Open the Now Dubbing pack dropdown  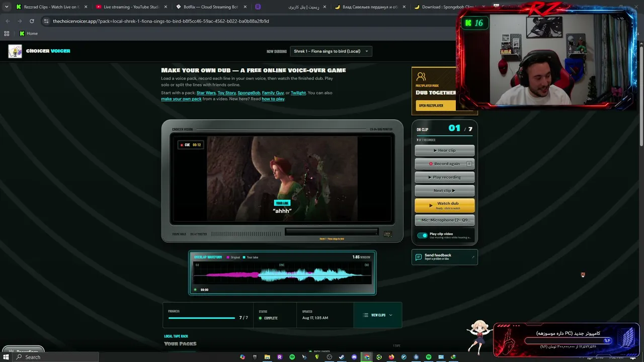pyautogui.click(x=331, y=51)
